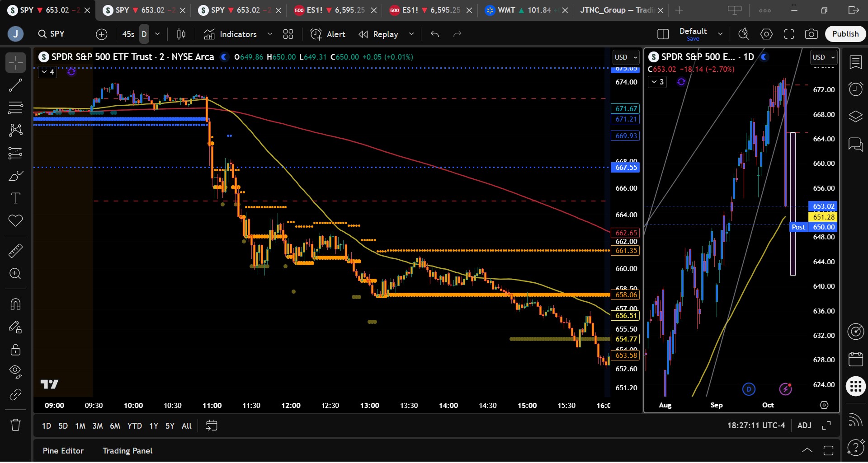
Task: Delete drawings with the trash icon
Action: [x=15, y=425]
